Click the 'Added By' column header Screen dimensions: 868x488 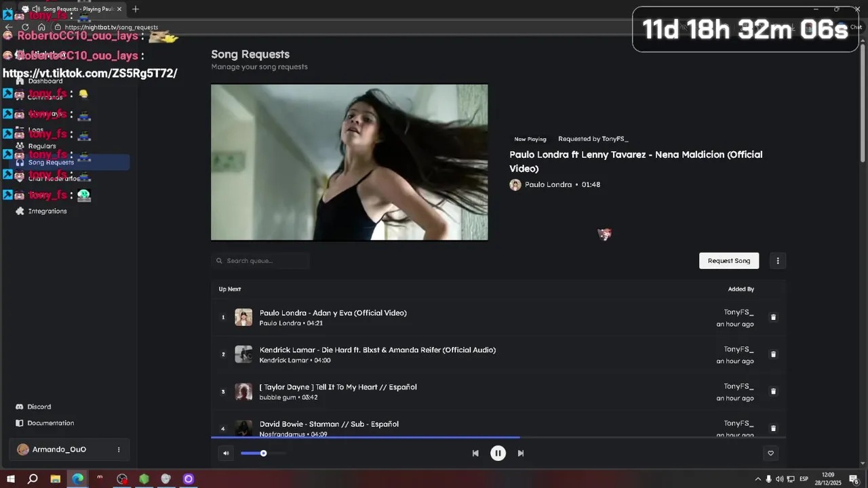[x=741, y=289]
